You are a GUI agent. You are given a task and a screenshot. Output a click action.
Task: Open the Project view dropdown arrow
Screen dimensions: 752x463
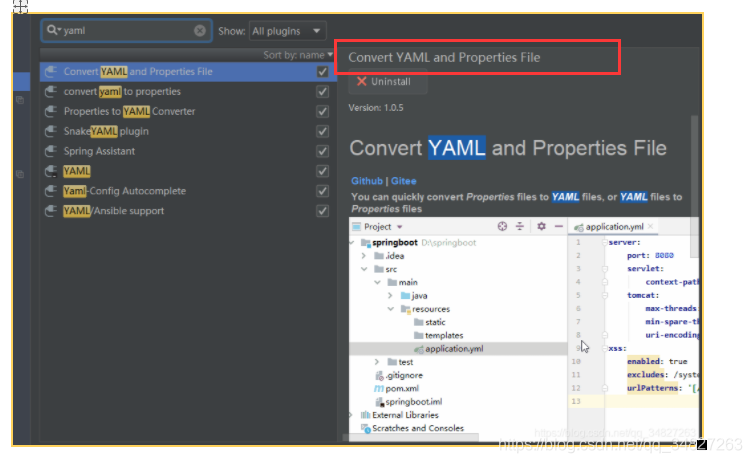(x=400, y=227)
